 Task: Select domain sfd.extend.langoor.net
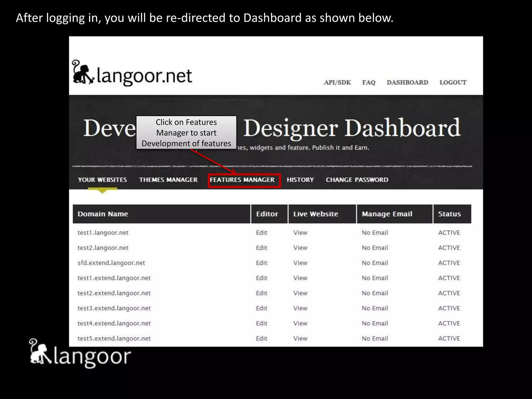click(x=111, y=263)
